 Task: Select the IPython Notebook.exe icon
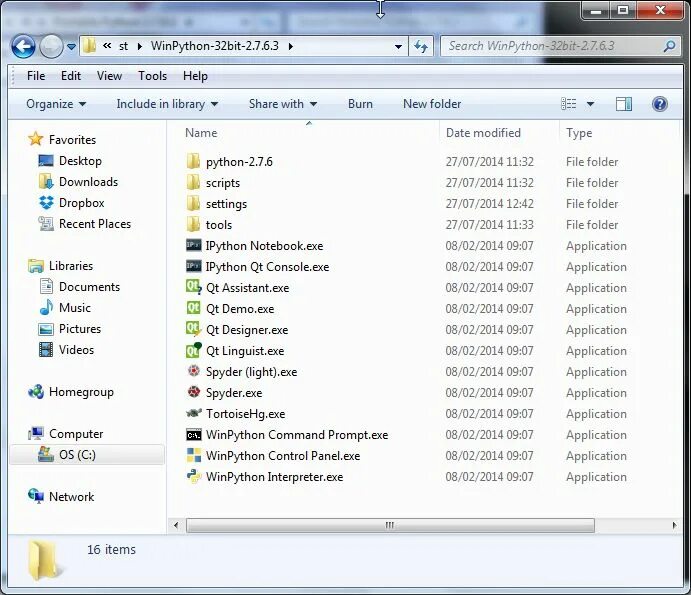(193, 245)
